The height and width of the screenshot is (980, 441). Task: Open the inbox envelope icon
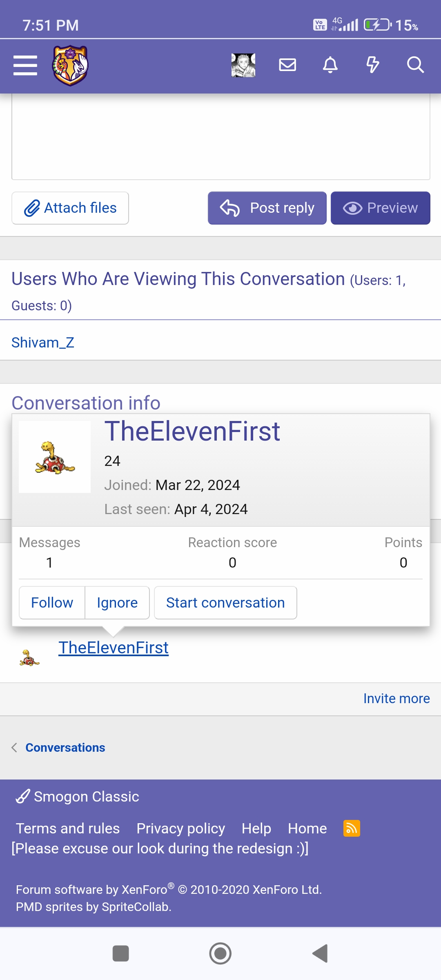pos(287,65)
